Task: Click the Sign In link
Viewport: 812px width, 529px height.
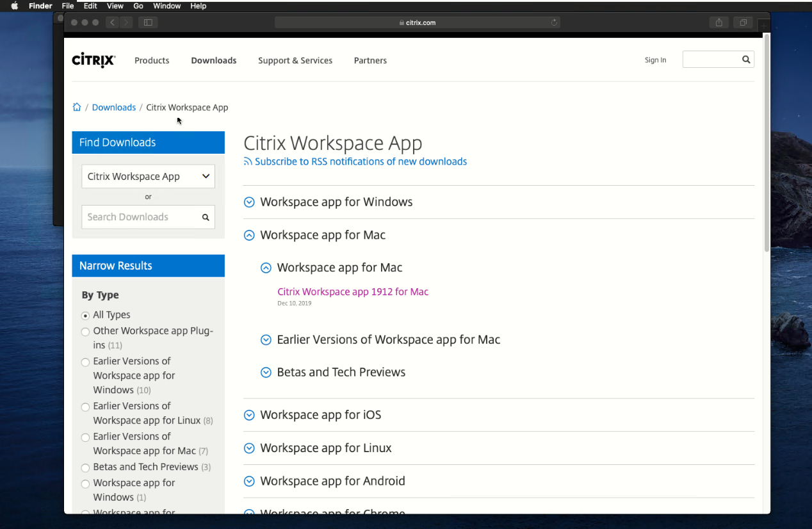Action: (x=655, y=60)
